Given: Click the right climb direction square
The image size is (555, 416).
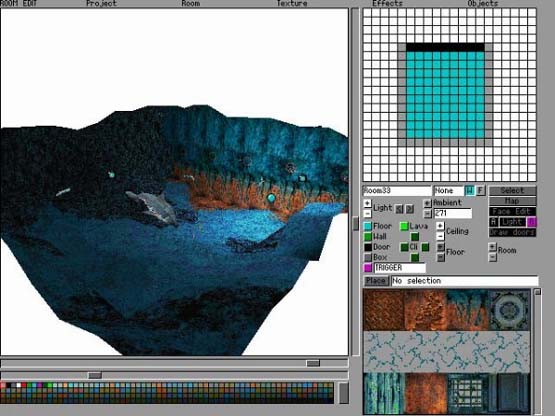Looking at the screenshot, I should pos(425,247).
